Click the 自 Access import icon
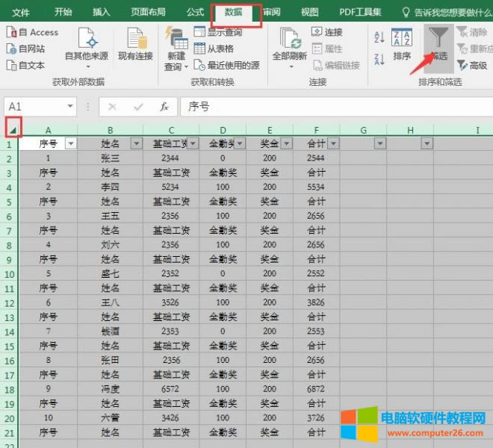493x448 pixels. 12,32
